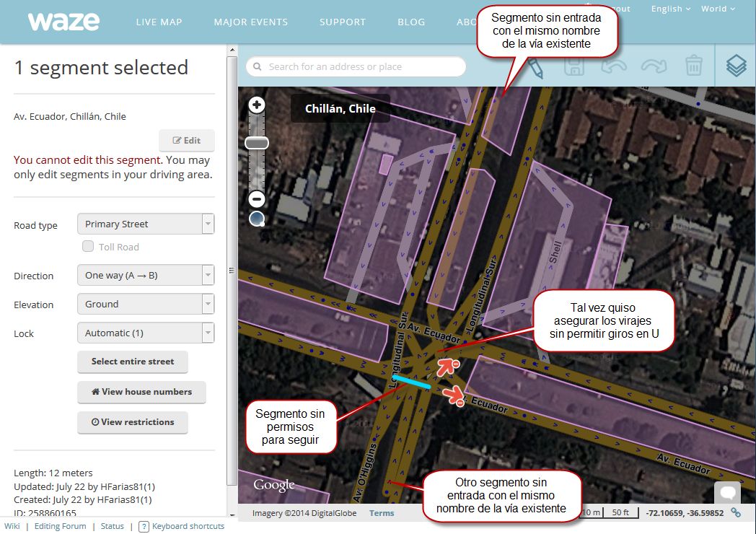The width and height of the screenshot is (756, 534).
Task: Open the chat bubble icon
Action: tap(727, 493)
